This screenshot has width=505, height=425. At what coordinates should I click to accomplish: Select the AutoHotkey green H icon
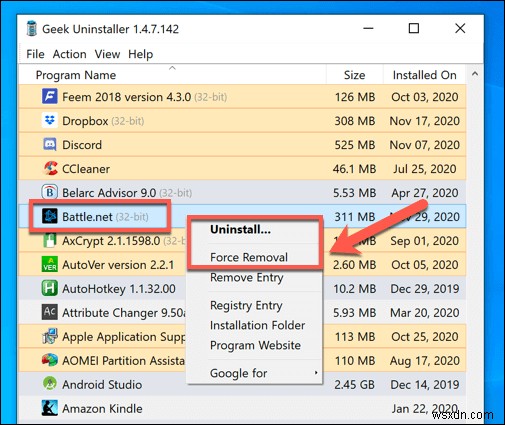pyautogui.click(x=50, y=288)
